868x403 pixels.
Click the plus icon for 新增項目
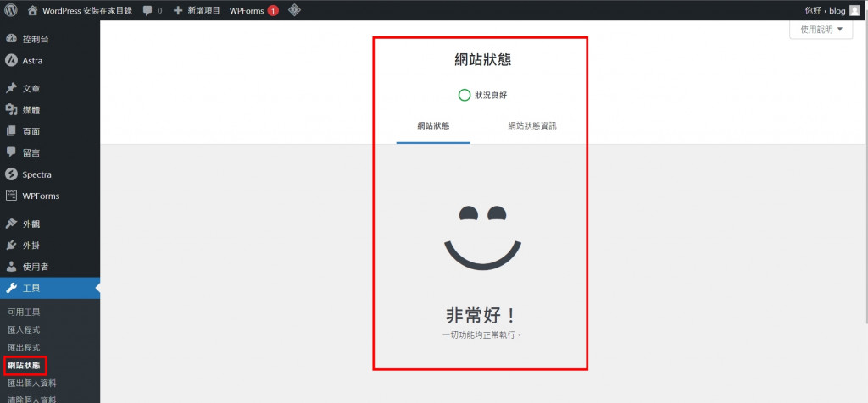(178, 10)
